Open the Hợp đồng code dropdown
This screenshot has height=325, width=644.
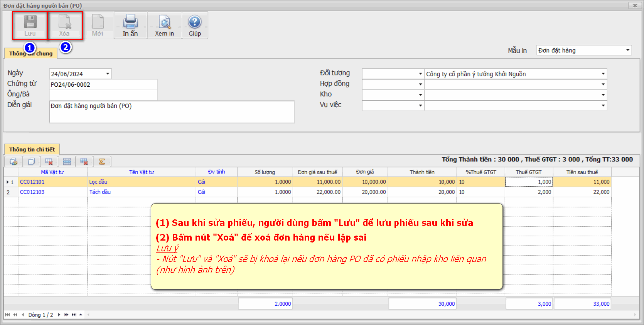click(420, 84)
